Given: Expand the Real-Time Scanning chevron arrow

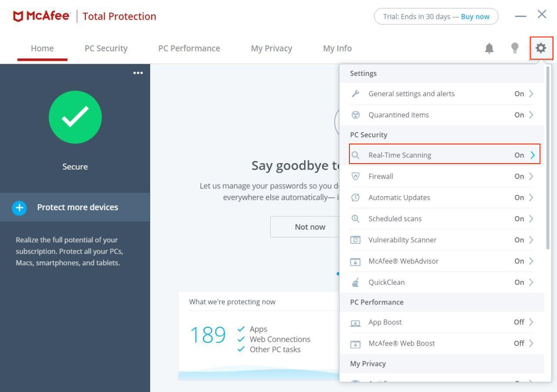Looking at the screenshot, I should coord(532,155).
